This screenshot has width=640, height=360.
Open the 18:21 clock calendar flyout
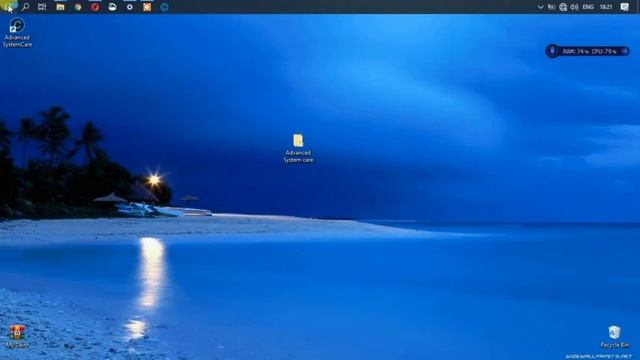606,7
